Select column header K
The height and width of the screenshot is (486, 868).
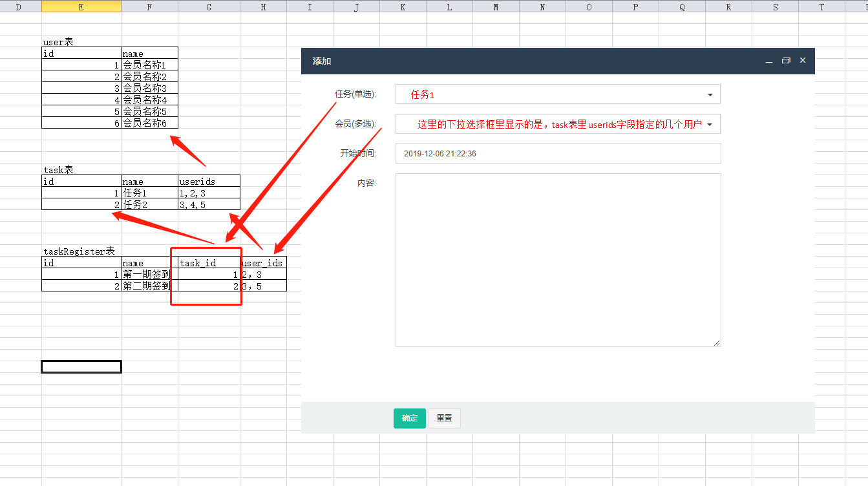403,6
